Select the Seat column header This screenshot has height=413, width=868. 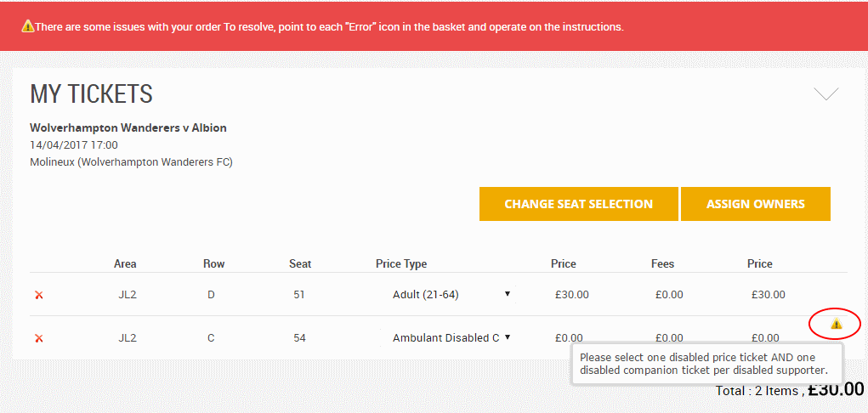click(x=300, y=263)
